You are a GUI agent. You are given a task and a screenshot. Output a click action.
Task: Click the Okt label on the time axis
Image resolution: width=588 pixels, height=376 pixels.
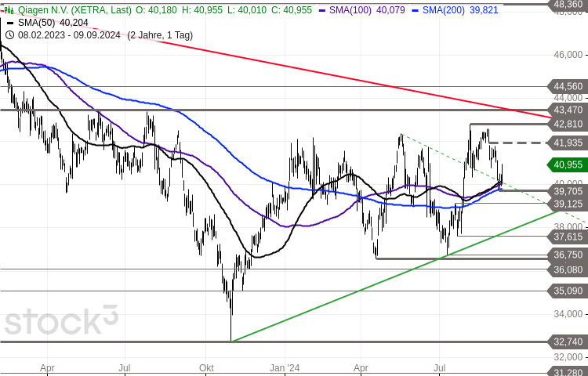point(207,368)
